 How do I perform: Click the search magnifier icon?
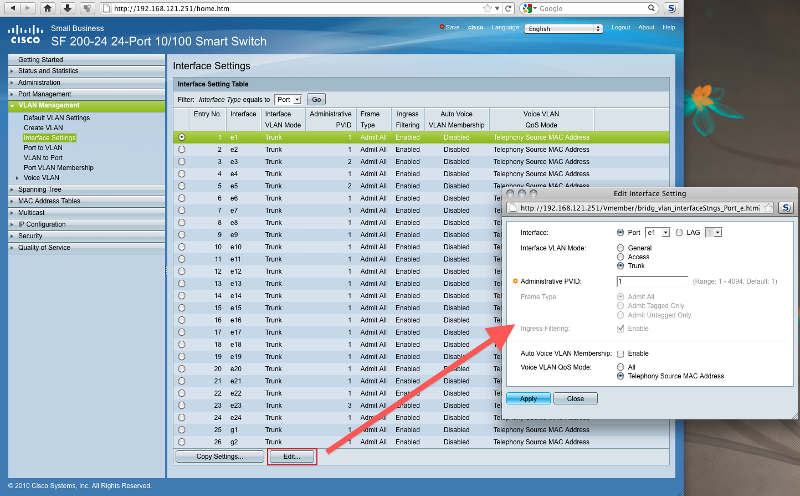click(x=652, y=8)
